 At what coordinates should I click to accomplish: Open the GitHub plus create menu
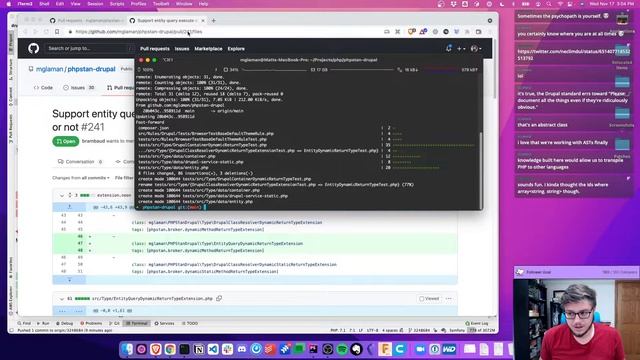(461, 49)
